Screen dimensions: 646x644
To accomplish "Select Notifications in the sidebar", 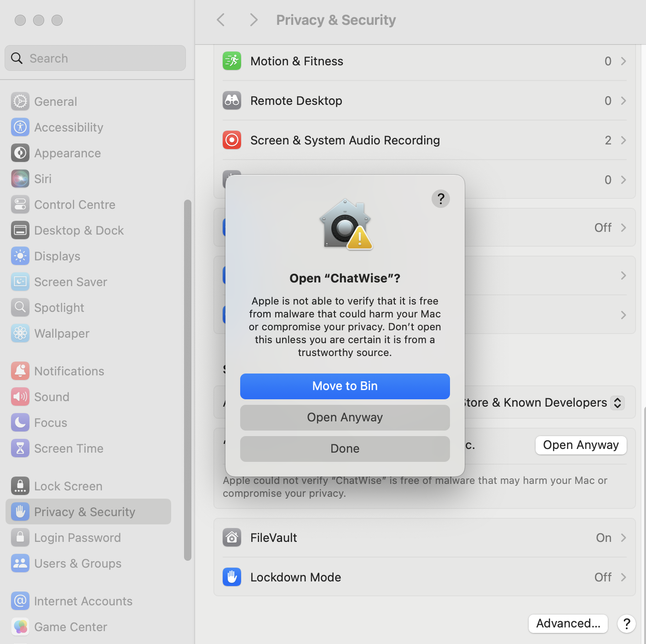I will pyautogui.click(x=69, y=371).
